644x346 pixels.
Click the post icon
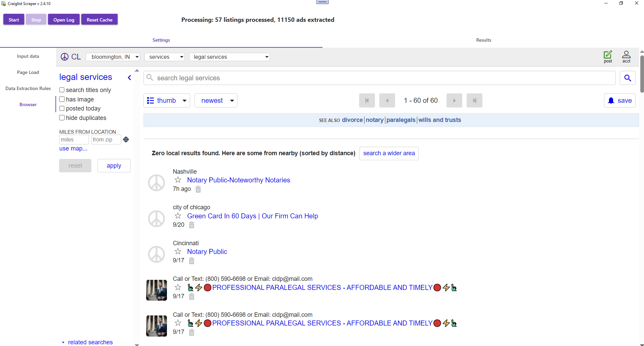608,57
